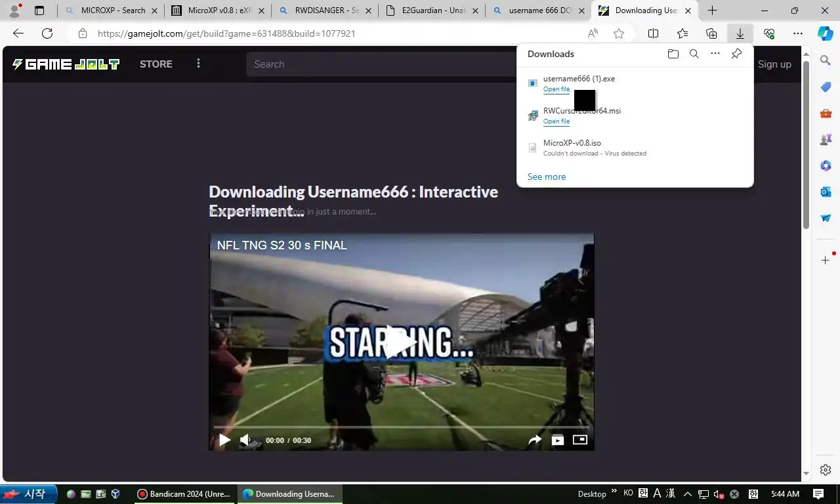Close the Downloading Username666 tab
The width and height of the screenshot is (840, 504).
pyautogui.click(x=688, y=10)
